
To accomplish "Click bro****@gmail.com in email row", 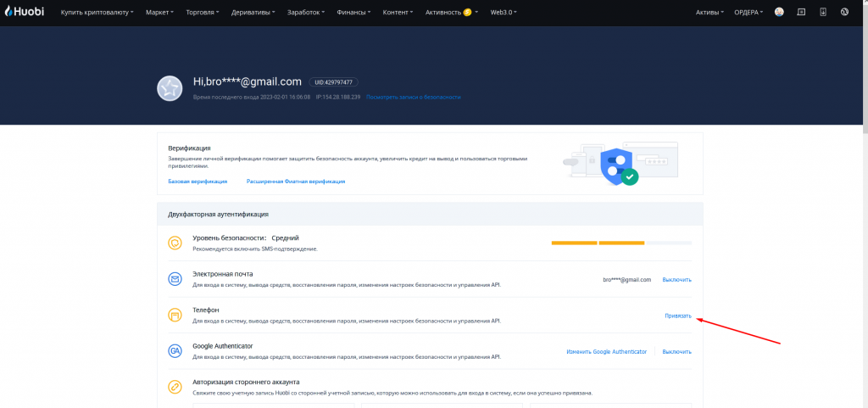I will (627, 280).
